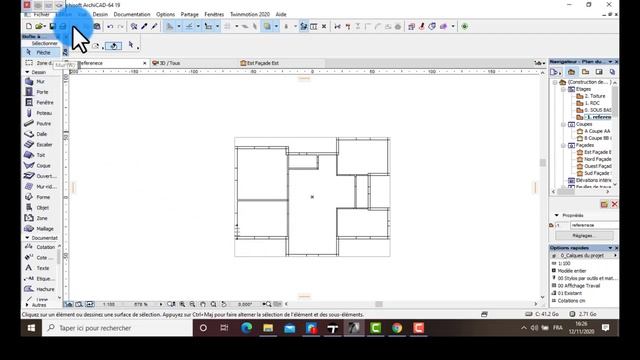Open Find and Select toolbar icon
640x360 pixels.
tap(134, 27)
